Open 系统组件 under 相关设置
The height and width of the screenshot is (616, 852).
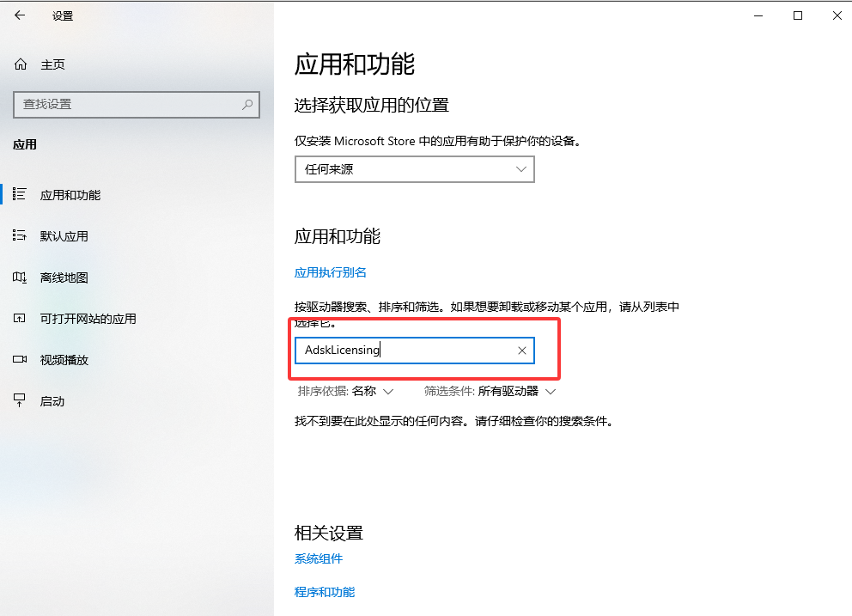(318, 558)
